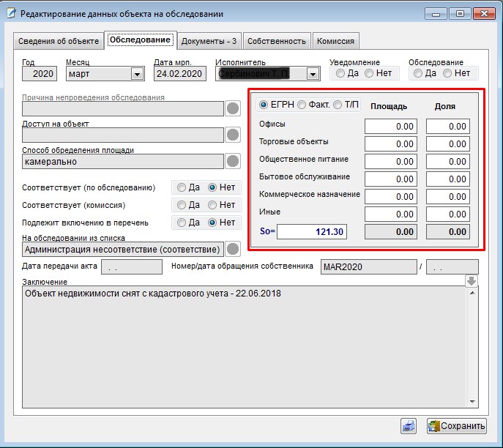The image size is (503, 448).
Task: Click the Дата передачи акта field
Action: click(x=132, y=266)
